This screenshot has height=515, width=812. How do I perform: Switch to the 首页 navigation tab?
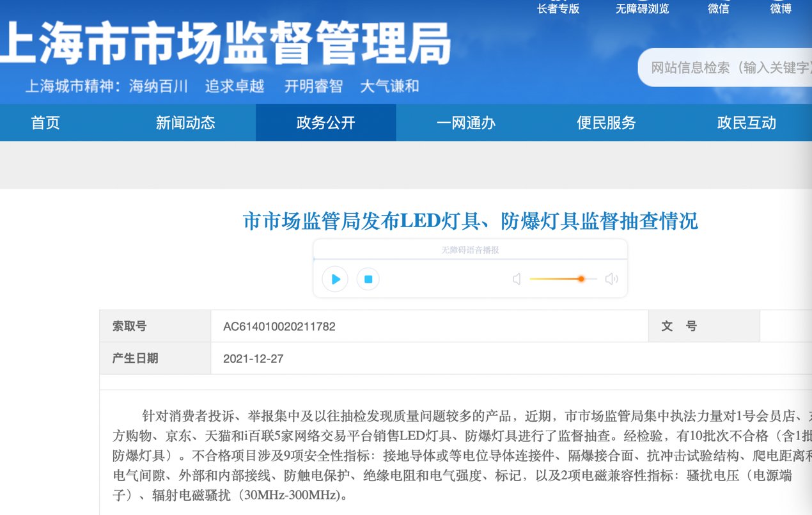coord(45,123)
